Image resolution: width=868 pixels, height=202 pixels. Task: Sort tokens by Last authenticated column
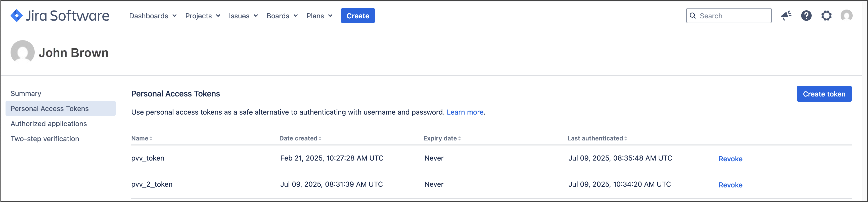click(597, 138)
